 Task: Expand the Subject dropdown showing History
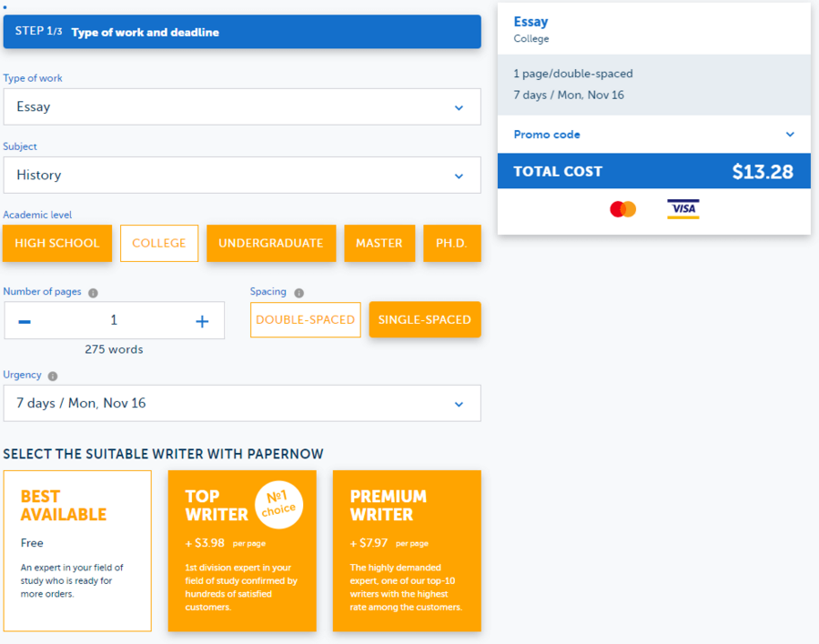(x=242, y=176)
